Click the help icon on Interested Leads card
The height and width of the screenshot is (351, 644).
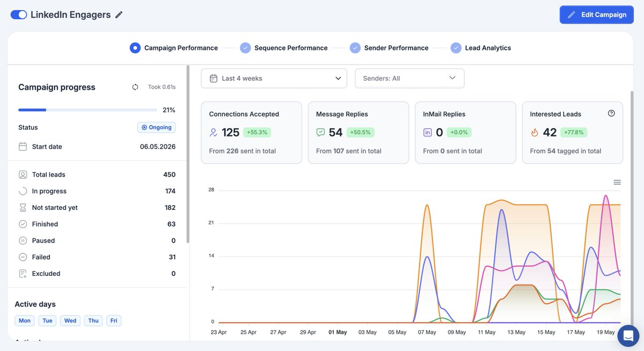611,113
